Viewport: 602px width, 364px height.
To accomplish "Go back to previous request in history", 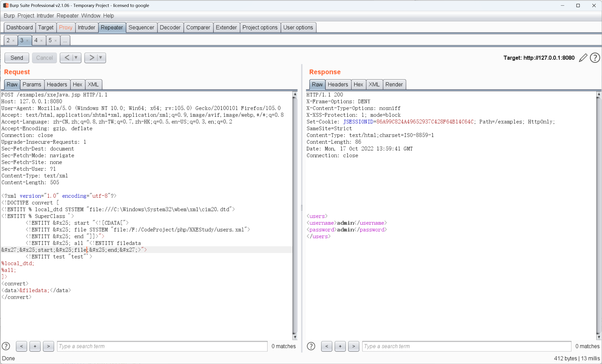I will coord(67,58).
